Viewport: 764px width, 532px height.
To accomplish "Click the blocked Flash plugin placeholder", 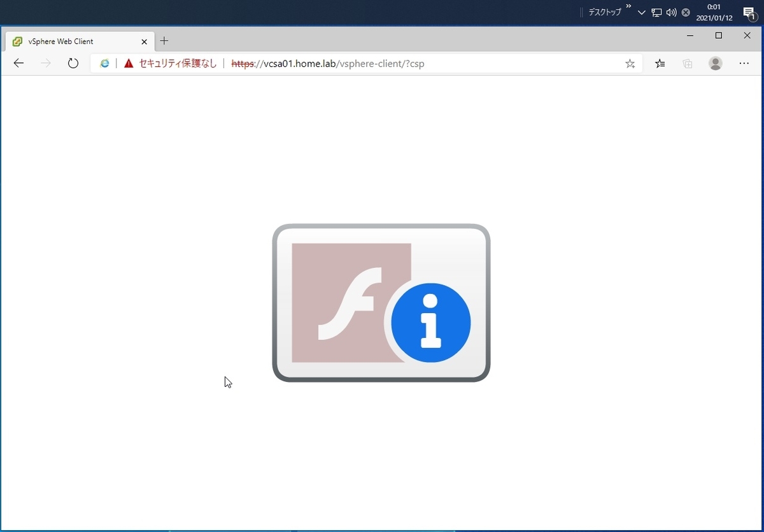I will coord(381,303).
